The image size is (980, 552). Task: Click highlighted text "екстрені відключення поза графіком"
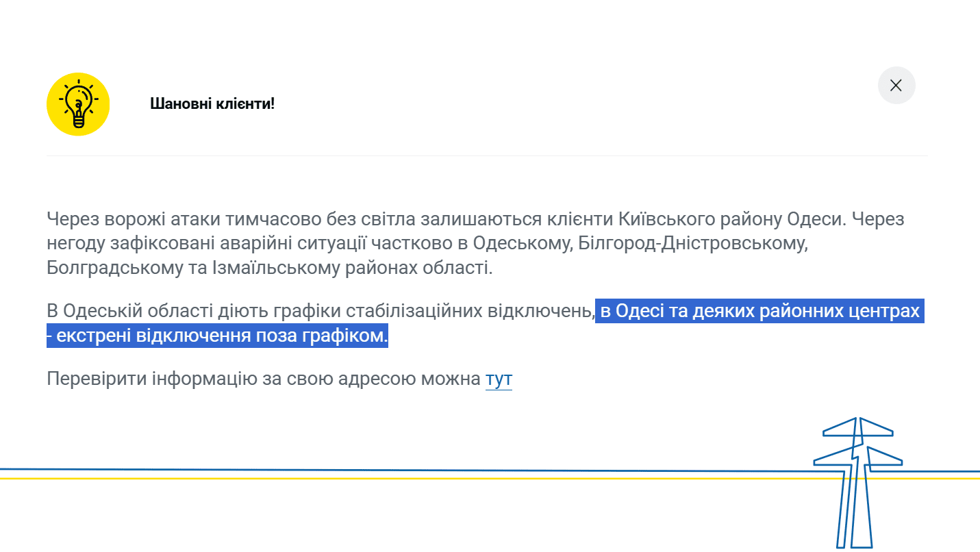point(221,336)
